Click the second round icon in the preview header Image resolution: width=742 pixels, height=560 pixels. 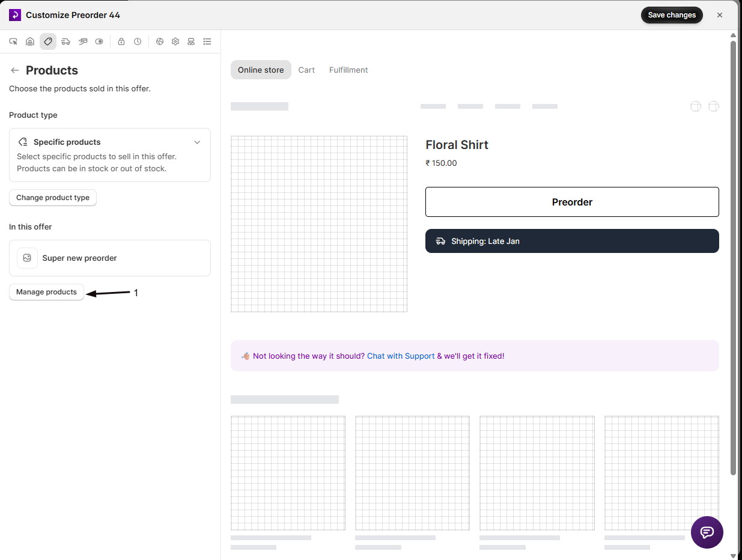[x=714, y=106]
